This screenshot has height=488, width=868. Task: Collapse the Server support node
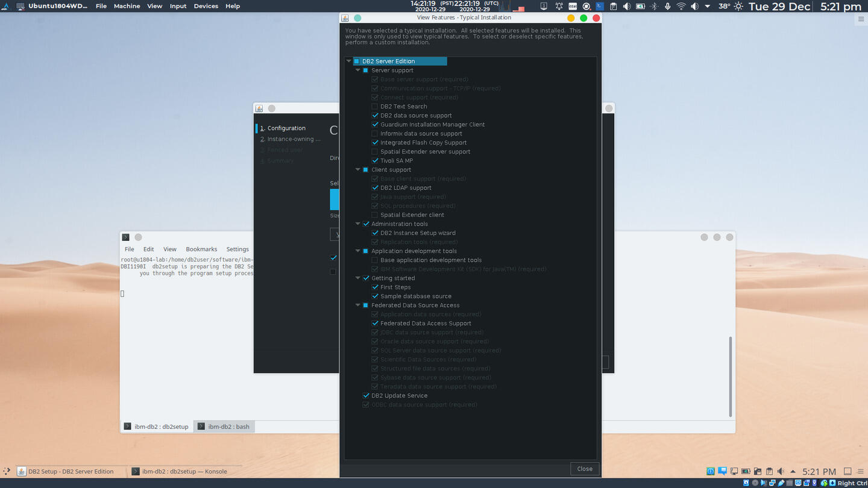tap(357, 70)
